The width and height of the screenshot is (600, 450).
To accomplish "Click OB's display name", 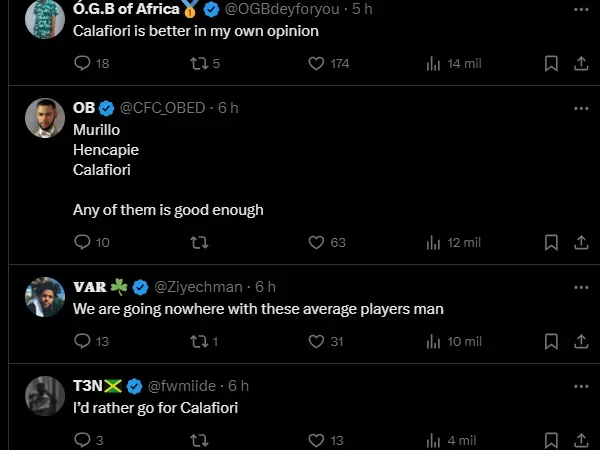I will (x=83, y=107).
